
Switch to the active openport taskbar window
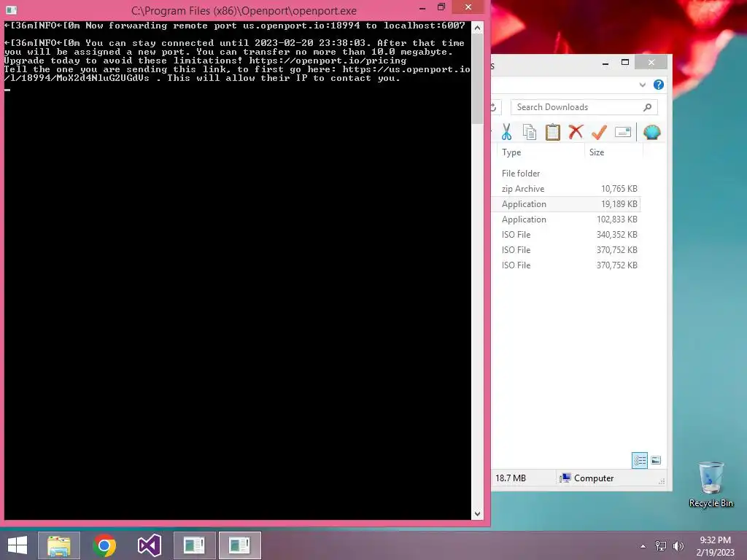coord(239,545)
